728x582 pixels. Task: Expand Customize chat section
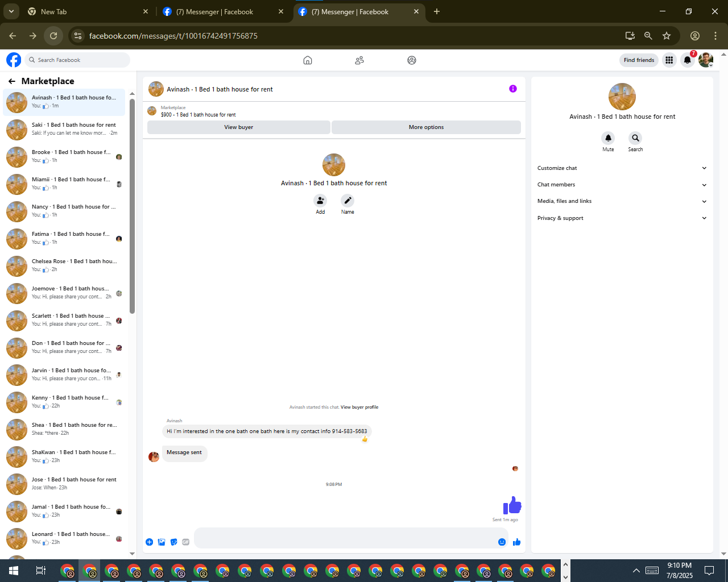[622, 168]
